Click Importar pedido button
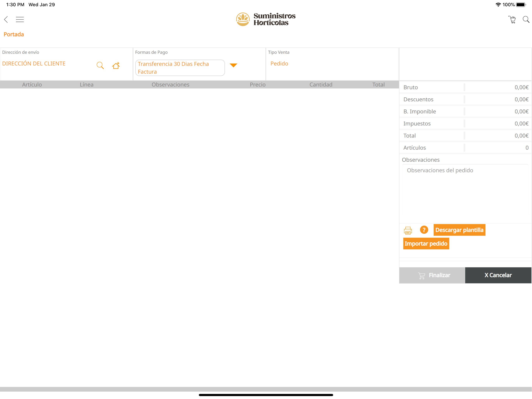Viewport: 532px width, 399px height. (426, 244)
